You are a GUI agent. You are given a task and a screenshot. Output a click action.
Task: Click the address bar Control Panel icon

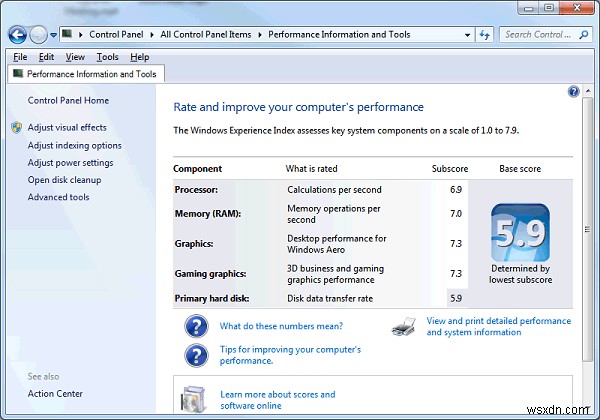pos(67,34)
